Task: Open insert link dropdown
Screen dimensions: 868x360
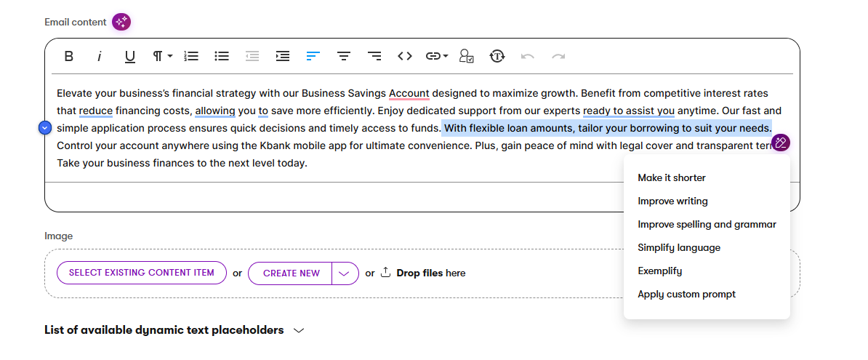Action: [x=437, y=57]
